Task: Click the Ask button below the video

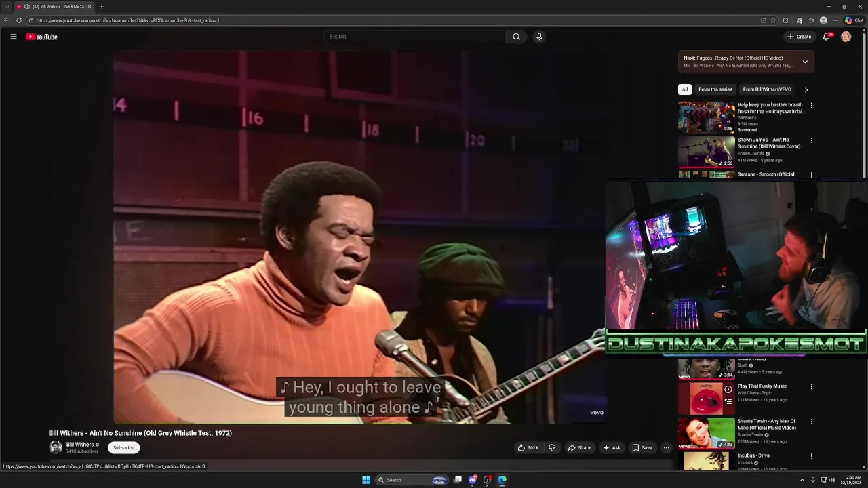Action: [x=612, y=447]
